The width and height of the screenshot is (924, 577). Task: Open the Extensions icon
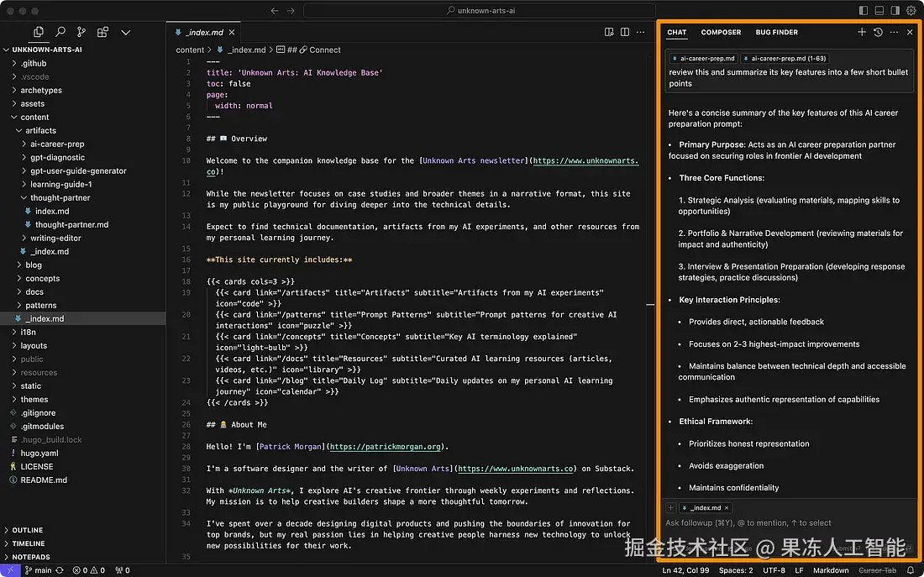(x=102, y=32)
